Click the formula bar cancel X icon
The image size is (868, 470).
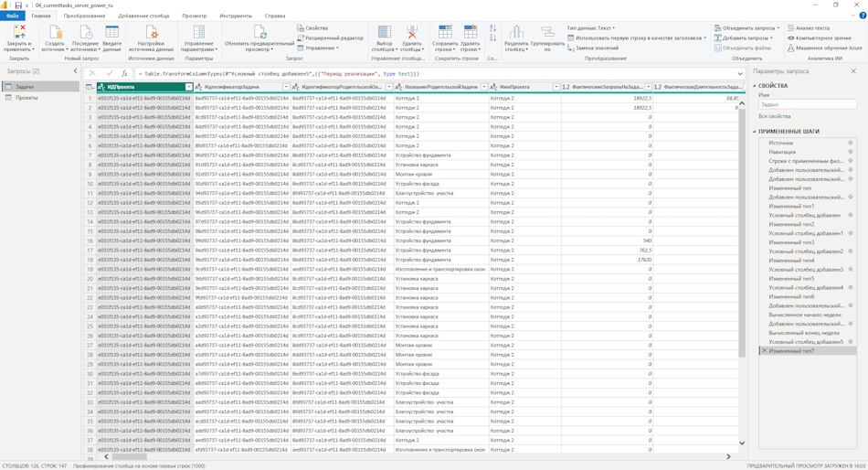(x=92, y=73)
